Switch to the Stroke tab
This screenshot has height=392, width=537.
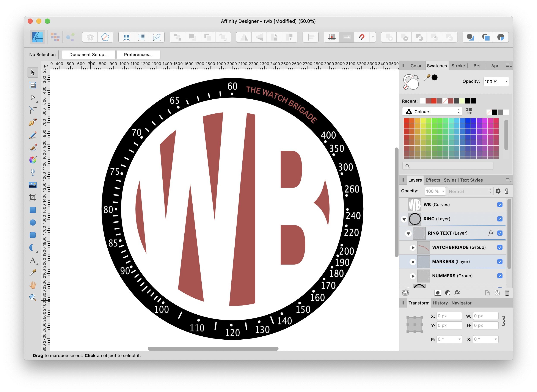458,66
